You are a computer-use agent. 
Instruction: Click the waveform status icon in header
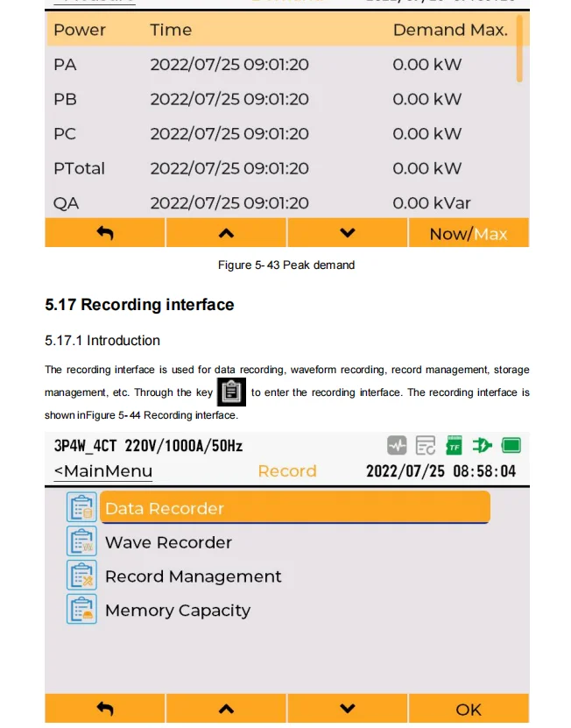click(x=397, y=446)
